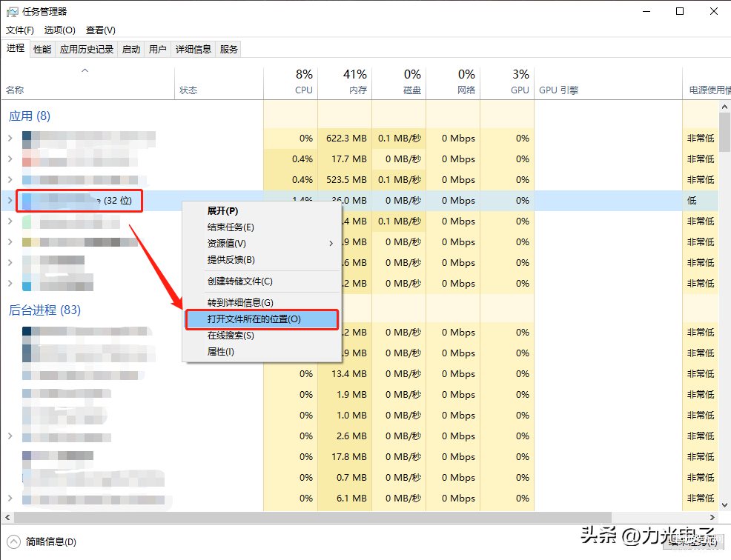Switch to the 启动 tab
Screen dimensions: 731x560
click(x=131, y=49)
